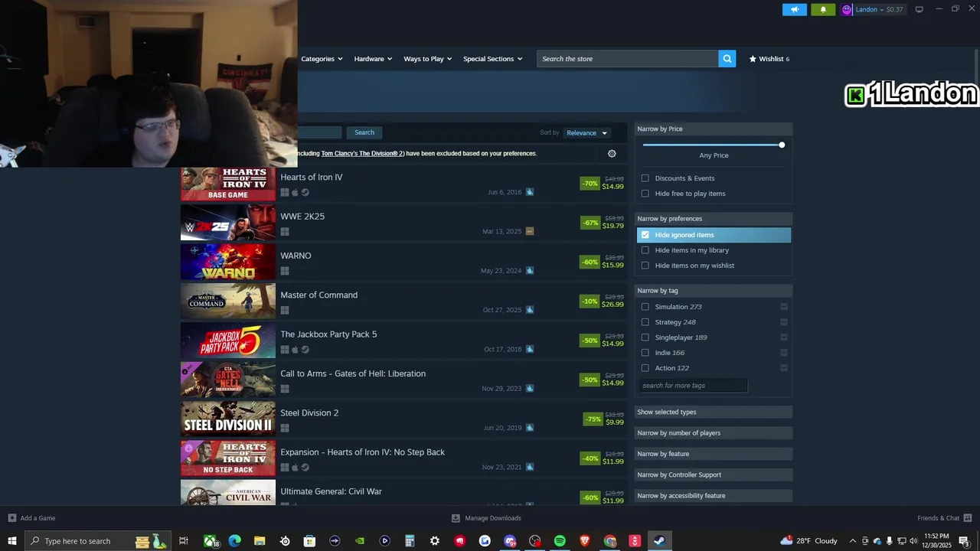Expand Narrow by accessibility feature

(x=713, y=496)
